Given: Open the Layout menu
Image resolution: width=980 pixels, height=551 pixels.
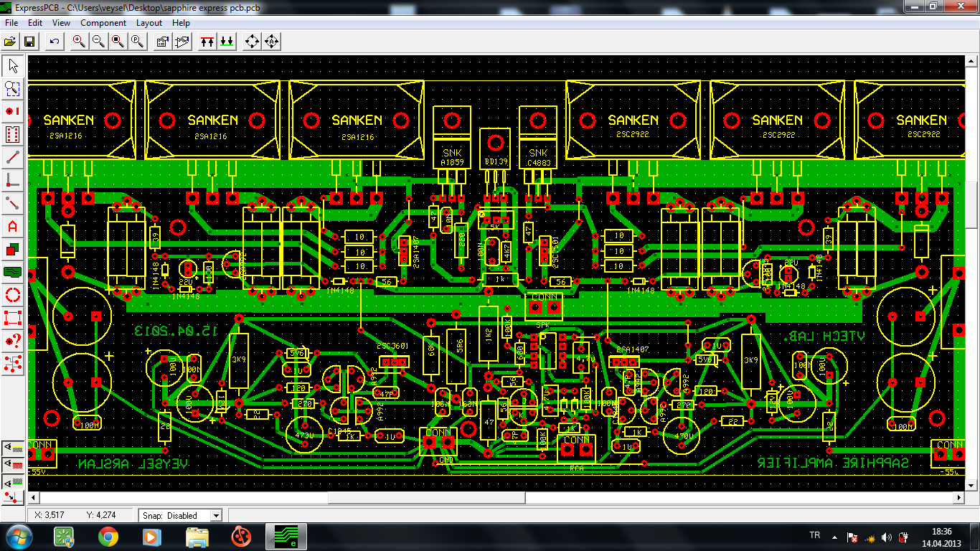Looking at the screenshot, I should [149, 23].
